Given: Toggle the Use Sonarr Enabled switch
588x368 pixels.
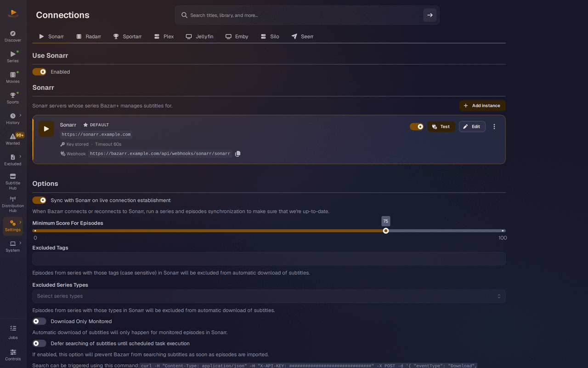Looking at the screenshot, I should click(40, 72).
